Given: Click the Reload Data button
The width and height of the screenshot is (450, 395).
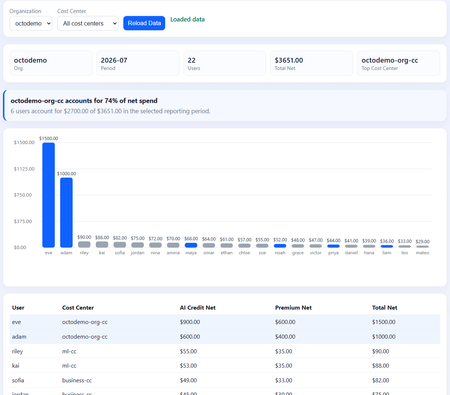Looking at the screenshot, I should coord(144,23).
